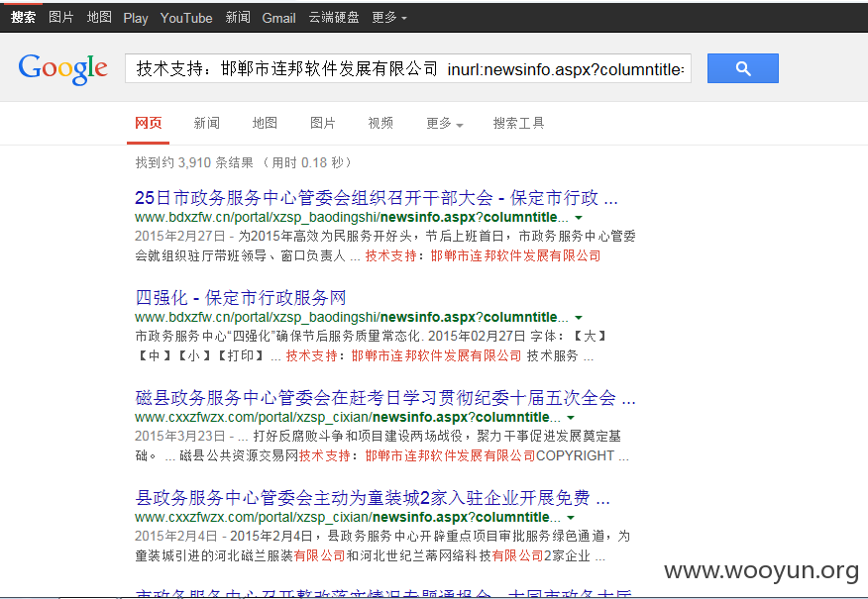The height and width of the screenshot is (599, 868).
Task: Switch to the 图片 results tab
Action: (323, 123)
